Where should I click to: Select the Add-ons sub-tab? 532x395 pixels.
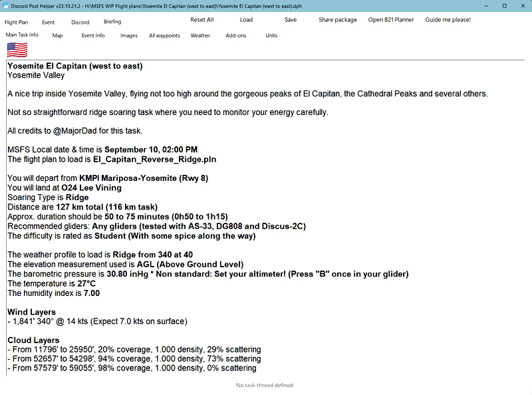coord(236,36)
